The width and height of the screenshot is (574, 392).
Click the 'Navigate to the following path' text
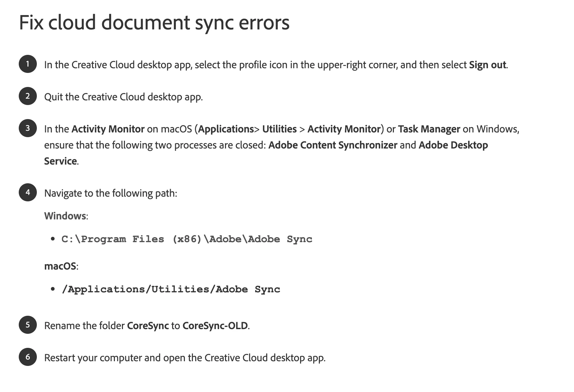111,193
